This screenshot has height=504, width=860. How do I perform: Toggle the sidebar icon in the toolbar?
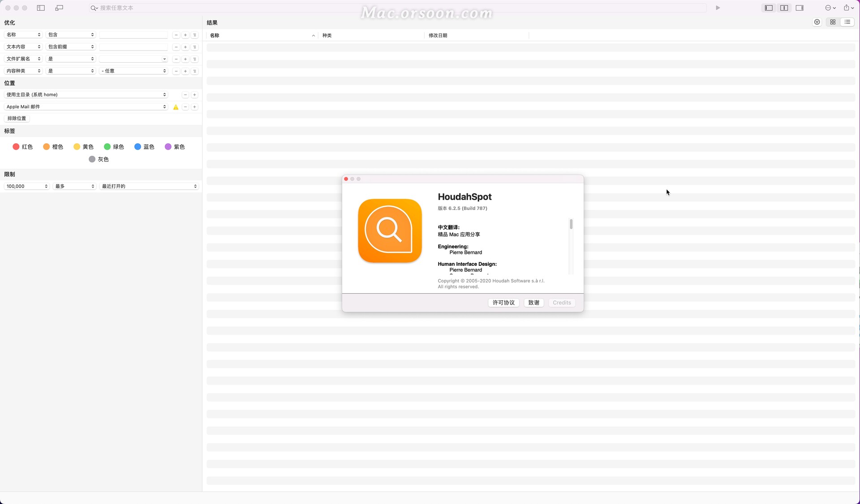pos(41,8)
